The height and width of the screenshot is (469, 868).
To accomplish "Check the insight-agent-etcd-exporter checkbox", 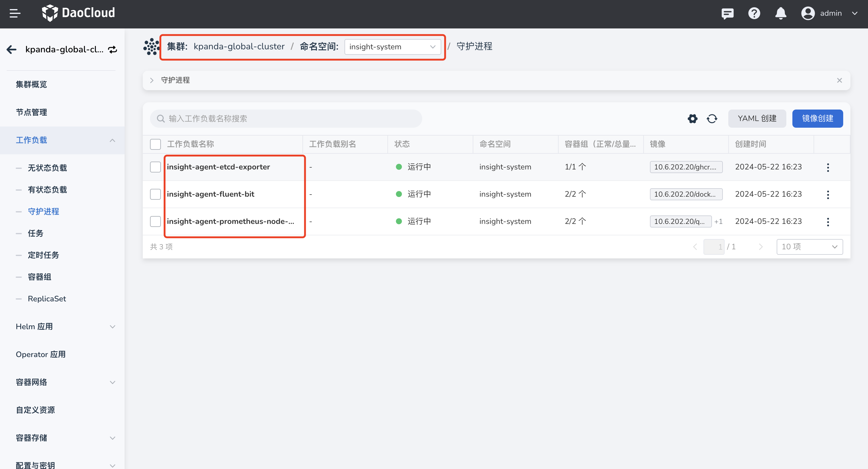I will click(x=155, y=166).
